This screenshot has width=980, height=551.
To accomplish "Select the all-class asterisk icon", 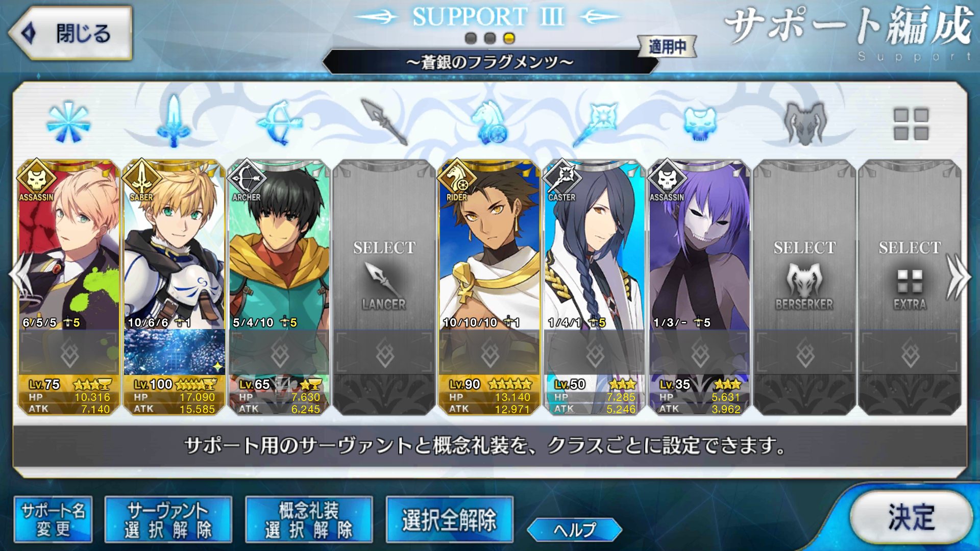I will click(68, 122).
